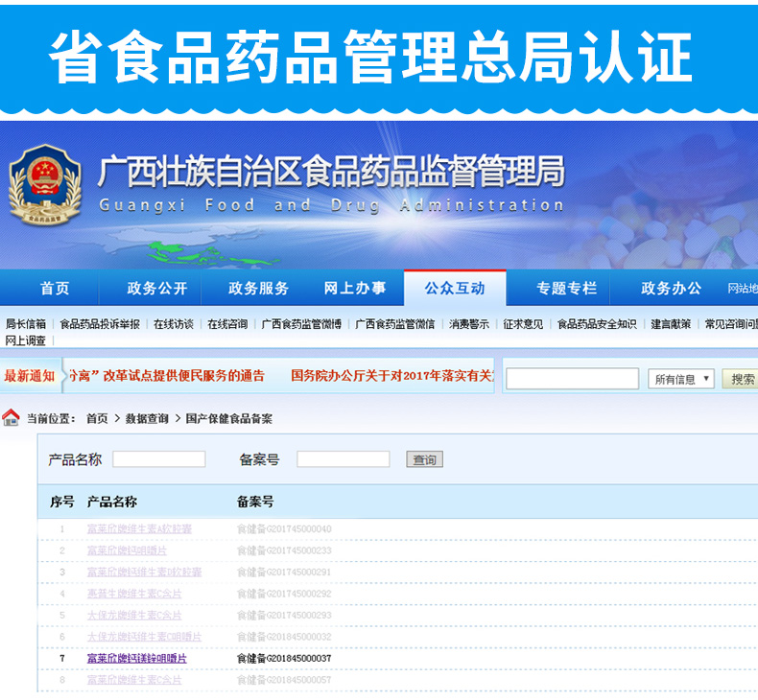Open the 消费警示 link
The width and height of the screenshot is (758, 700).
click(468, 324)
